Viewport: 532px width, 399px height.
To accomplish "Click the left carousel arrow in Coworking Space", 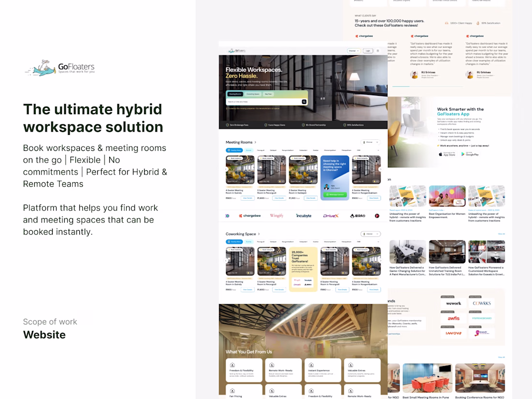I will coord(226,261).
